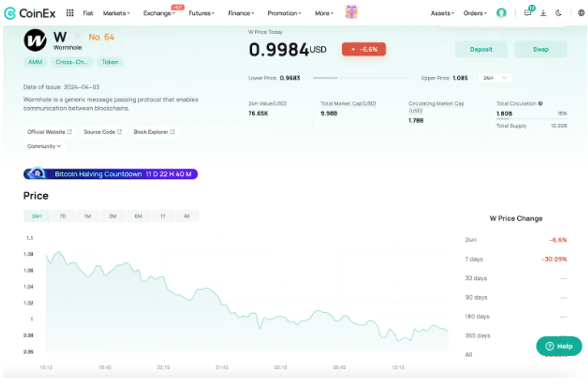Open the Help chat button
The image size is (588, 384).
[559, 346]
